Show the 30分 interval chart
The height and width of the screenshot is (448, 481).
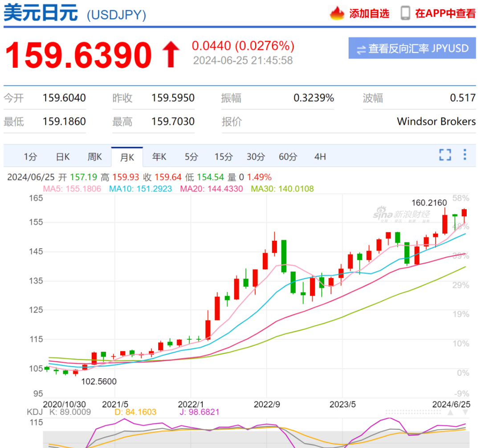tap(256, 157)
